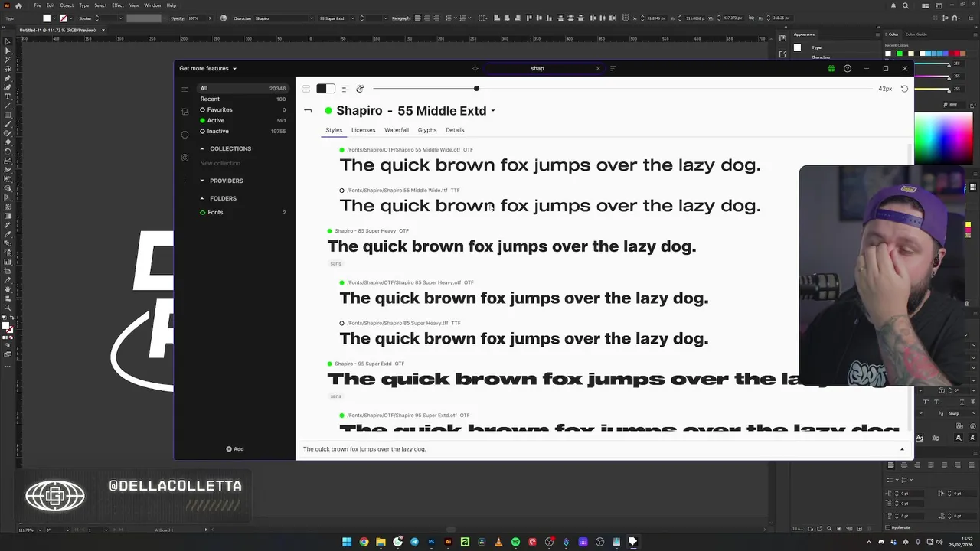The image size is (980, 551).
Task: Click the list layout icon in the preview toolbar
Action: coord(306,89)
